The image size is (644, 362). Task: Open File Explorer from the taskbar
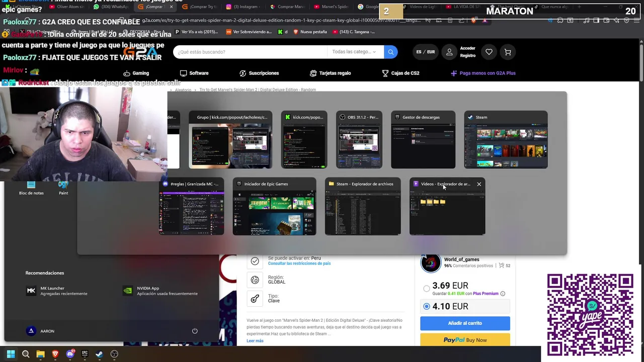point(40,354)
